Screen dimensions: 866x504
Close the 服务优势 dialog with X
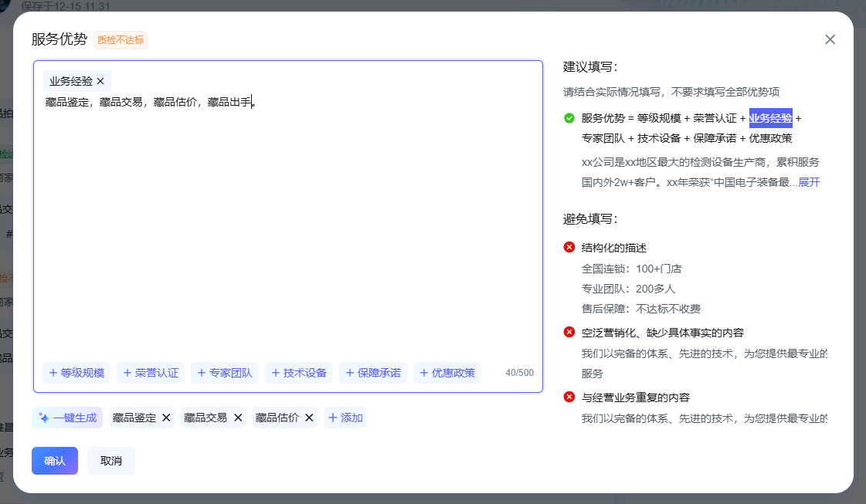click(830, 39)
